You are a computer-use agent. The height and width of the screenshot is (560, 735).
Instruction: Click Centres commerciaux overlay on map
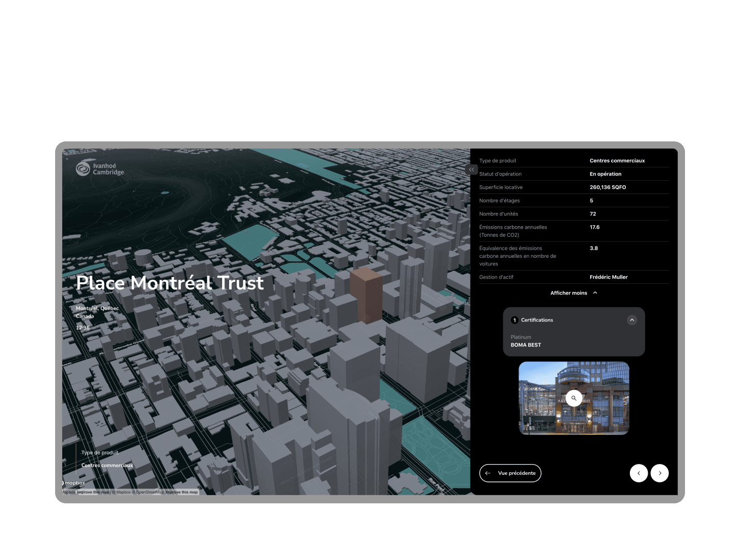click(x=107, y=466)
